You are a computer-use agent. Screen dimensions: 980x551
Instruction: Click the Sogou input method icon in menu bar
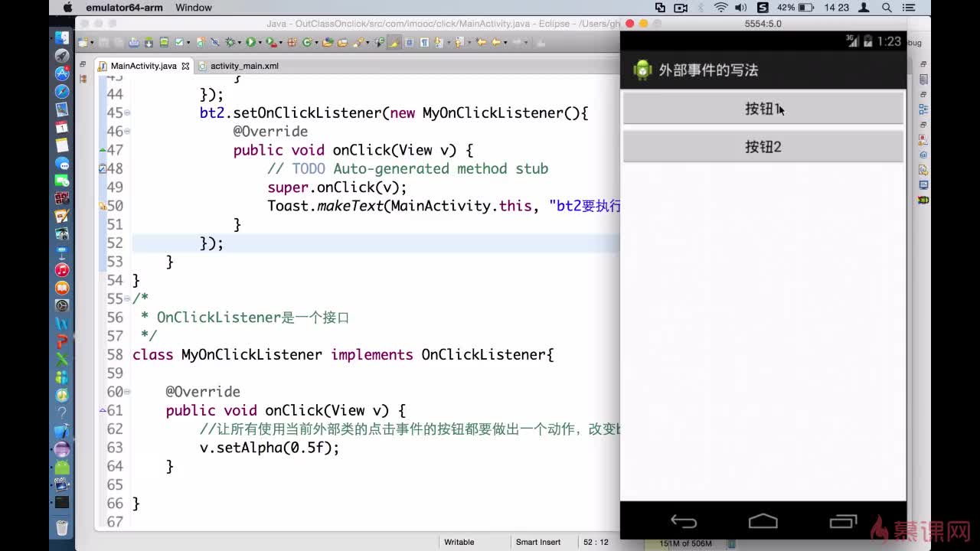(x=763, y=8)
